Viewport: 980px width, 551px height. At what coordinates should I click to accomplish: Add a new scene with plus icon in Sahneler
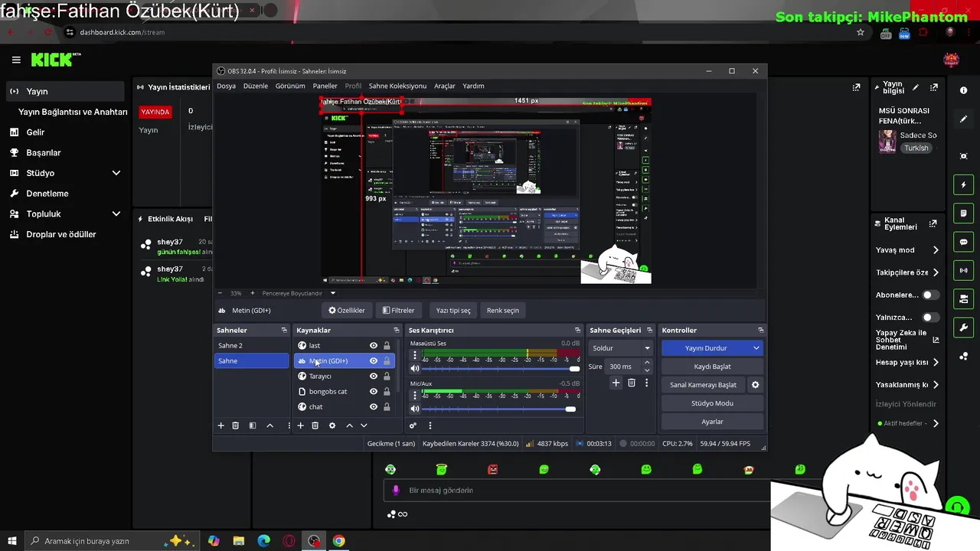(x=221, y=425)
